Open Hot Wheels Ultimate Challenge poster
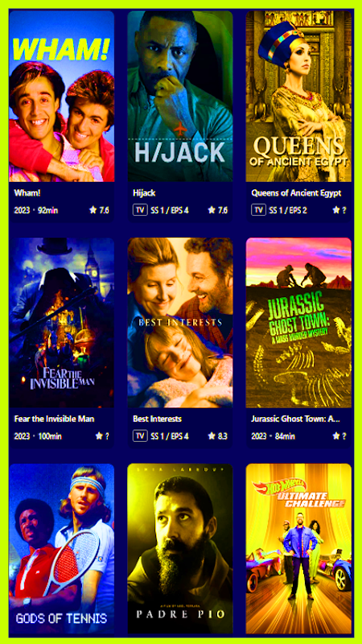 (298, 549)
